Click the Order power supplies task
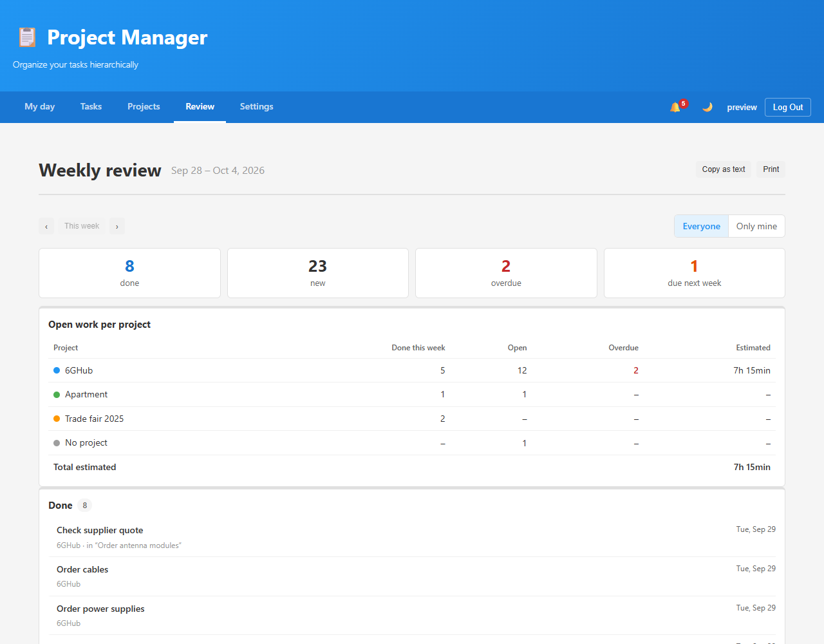The width and height of the screenshot is (824, 644). (x=412, y=616)
